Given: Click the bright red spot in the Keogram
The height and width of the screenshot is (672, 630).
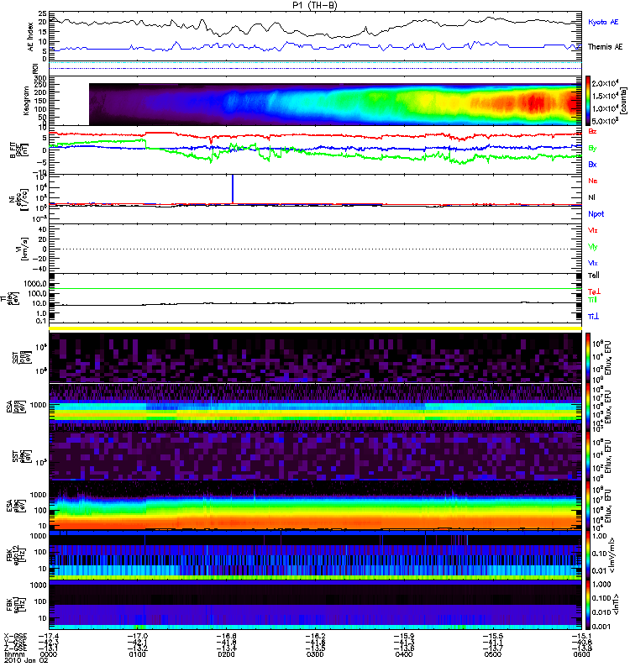Looking at the screenshot, I should [x=534, y=102].
